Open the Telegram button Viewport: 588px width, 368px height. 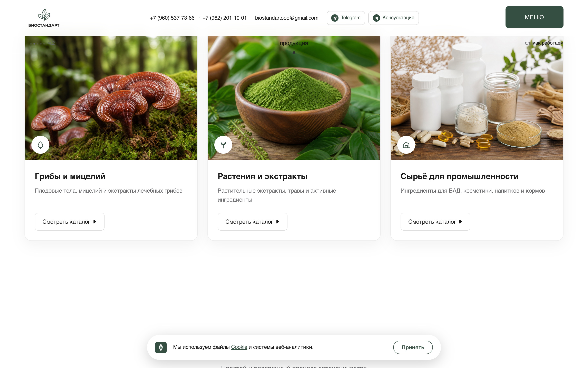(x=345, y=18)
